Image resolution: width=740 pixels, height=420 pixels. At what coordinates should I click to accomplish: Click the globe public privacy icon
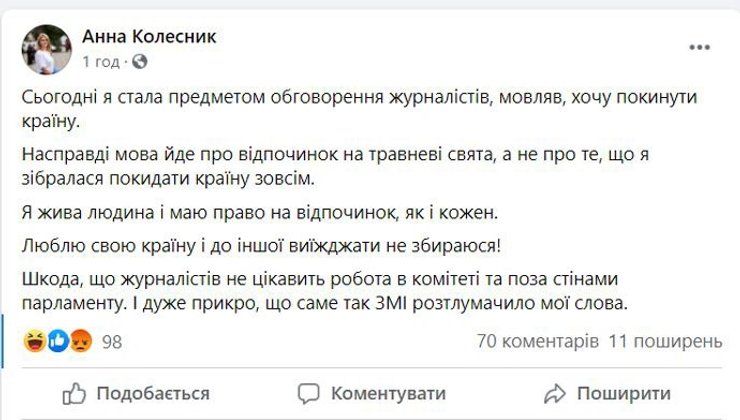[140, 62]
